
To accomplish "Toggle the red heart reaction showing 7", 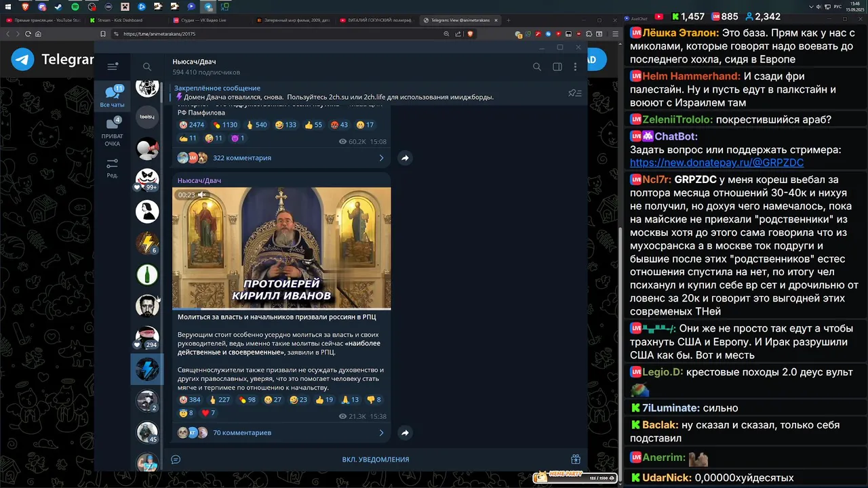I will coord(208,413).
